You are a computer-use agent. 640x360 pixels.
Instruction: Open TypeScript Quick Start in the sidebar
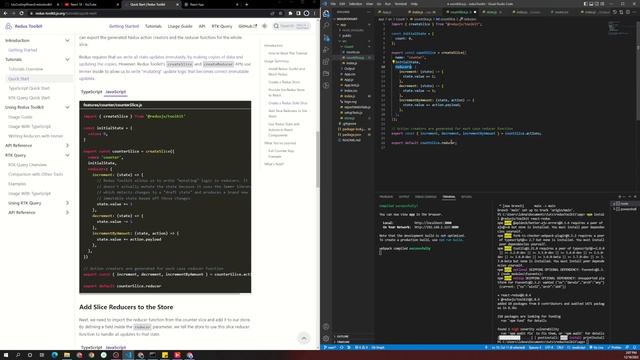[29, 88]
